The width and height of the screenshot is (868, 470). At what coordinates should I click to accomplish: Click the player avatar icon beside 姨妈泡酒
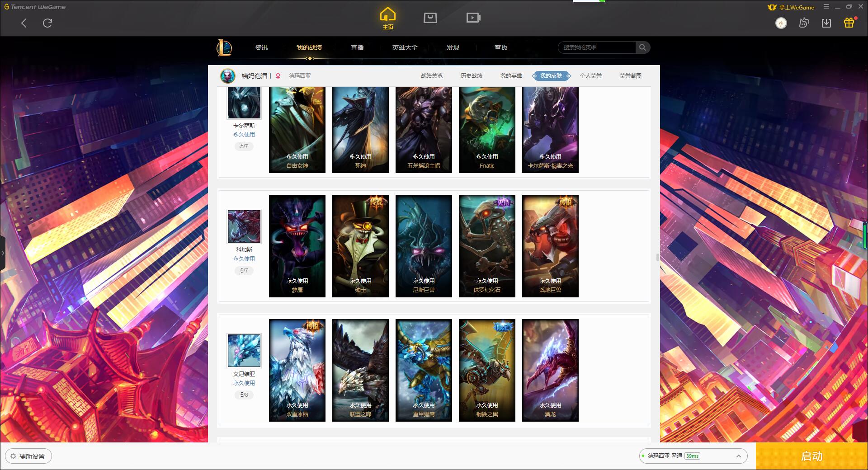[x=228, y=76]
